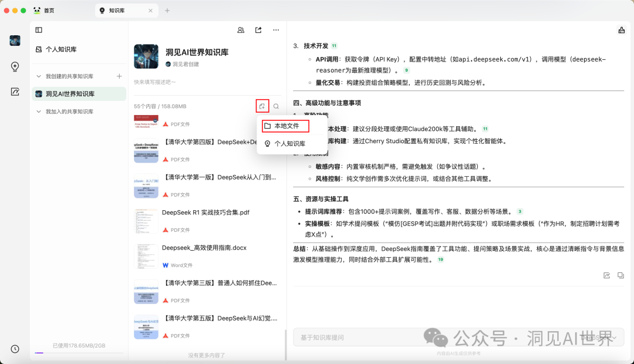
Task: Open the user avatar in left rail
Action: pyautogui.click(x=15, y=41)
